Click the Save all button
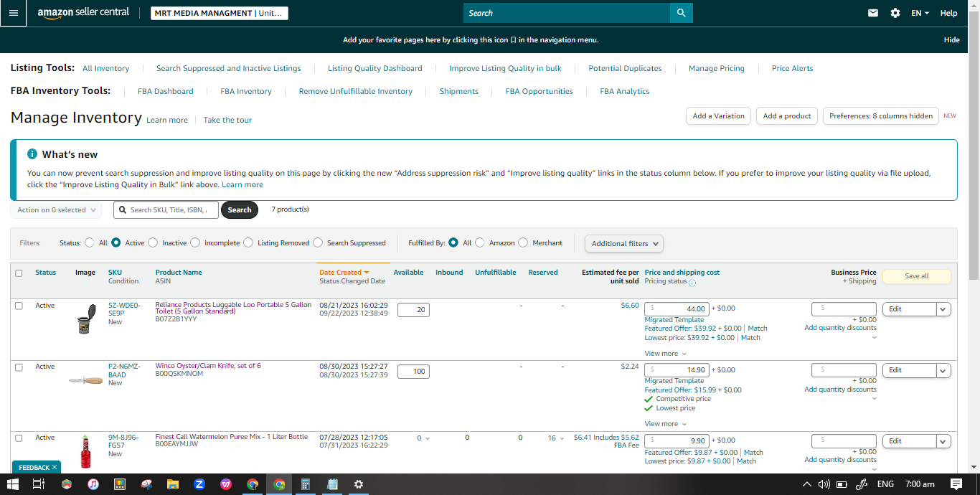The height and width of the screenshot is (495, 980). click(x=916, y=276)
